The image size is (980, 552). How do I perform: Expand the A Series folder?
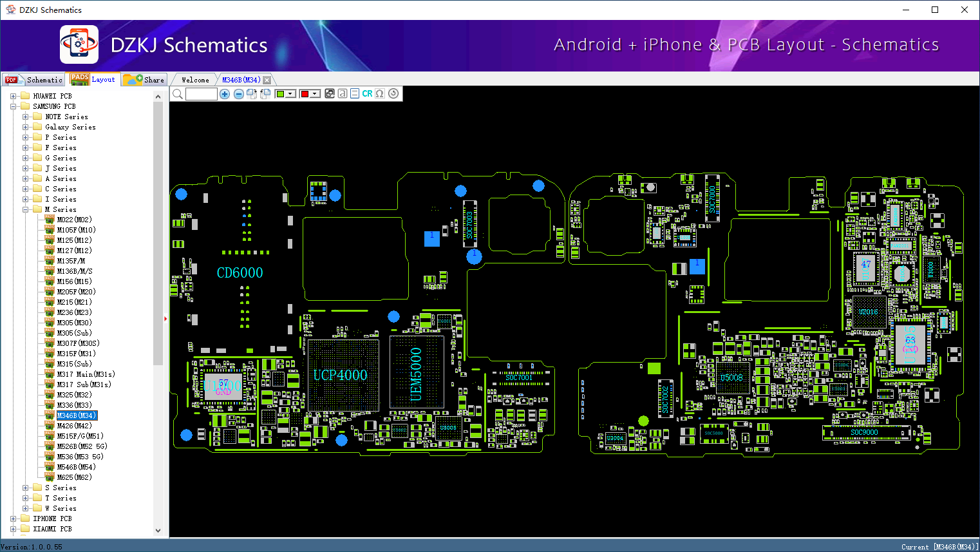click(x=26, y=178)
